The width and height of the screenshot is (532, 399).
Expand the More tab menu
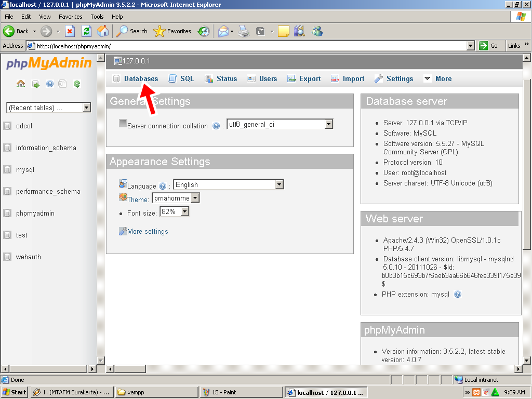(x=438, y=79)
